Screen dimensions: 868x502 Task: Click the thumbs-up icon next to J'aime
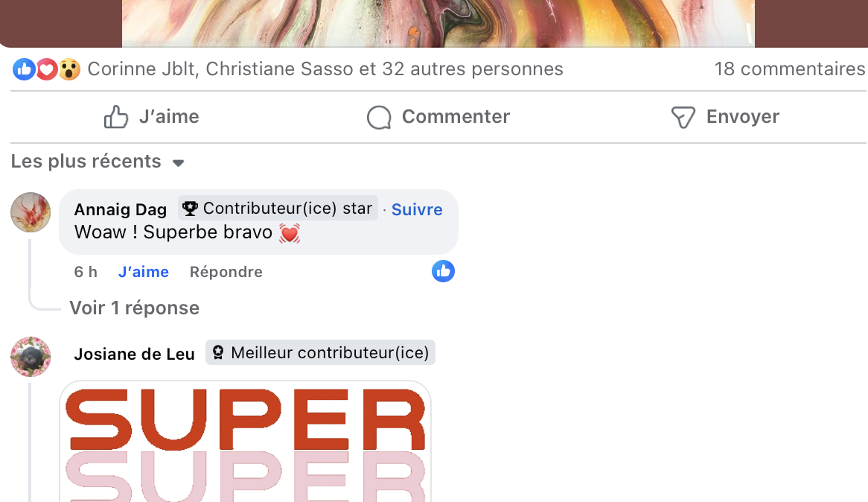tap(115, 117)
